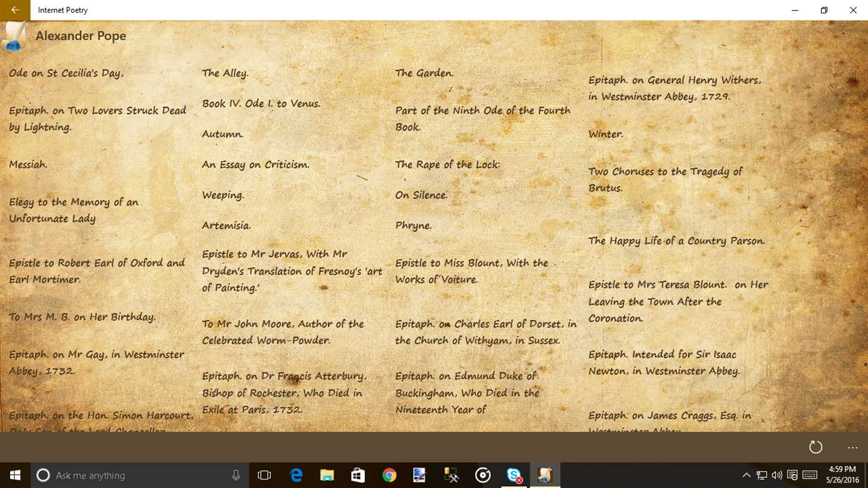Image resolution: width=868 pixels, height=488 pixels.
Task: Select the Internet Poetry taskbar icon
Action: 546,475
